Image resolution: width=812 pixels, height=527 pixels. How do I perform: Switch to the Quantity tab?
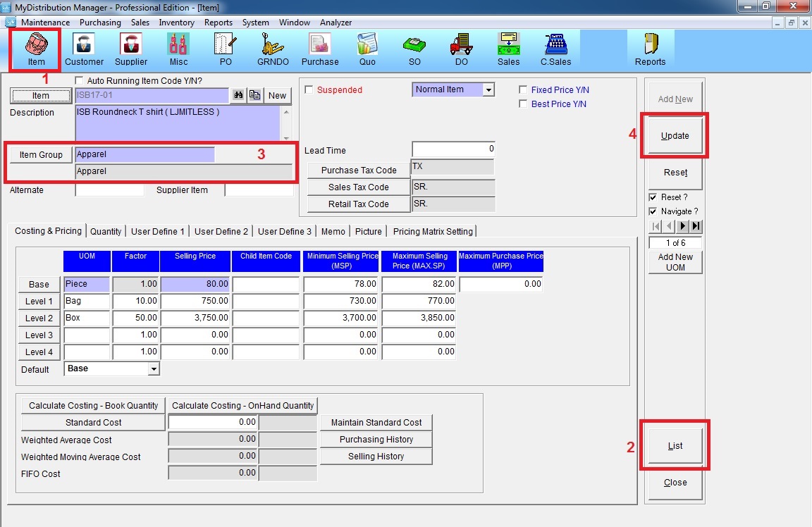[x=106, y=231]
